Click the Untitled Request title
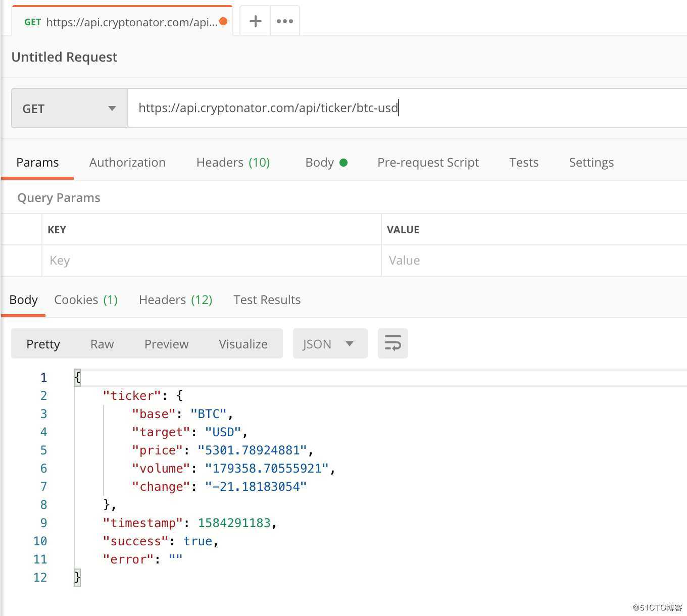The width and height of the screenshot is (687, 616). point(64,57)
